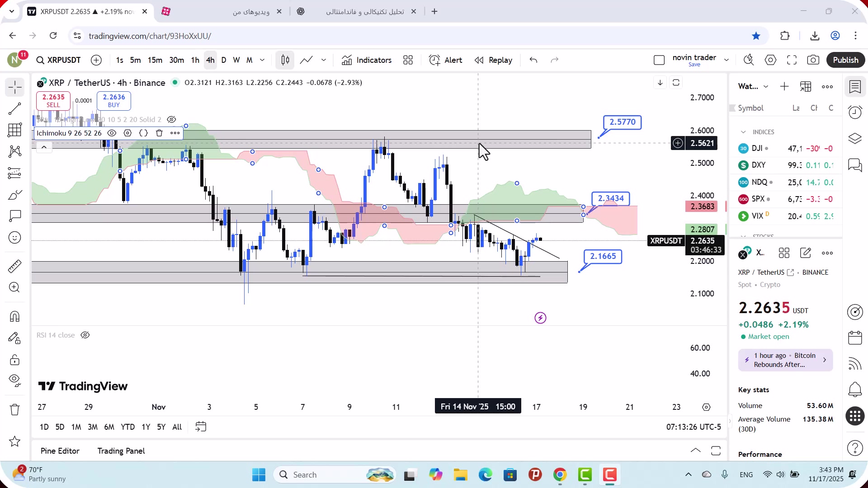
Task: Click the Publish button
Action: click(845, 60)
